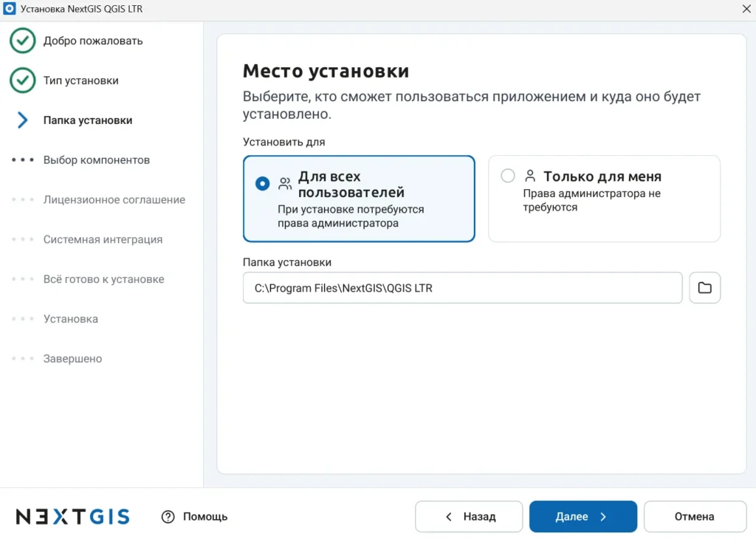Click the Место установки heading
This screenshot has width=756, height=542.
[326, 71]
